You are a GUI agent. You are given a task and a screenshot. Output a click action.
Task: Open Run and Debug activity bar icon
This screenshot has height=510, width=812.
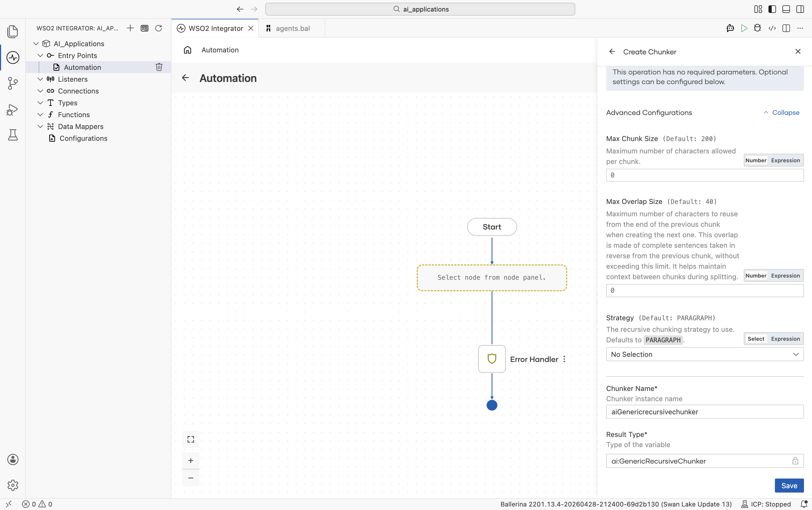(12, 109)
